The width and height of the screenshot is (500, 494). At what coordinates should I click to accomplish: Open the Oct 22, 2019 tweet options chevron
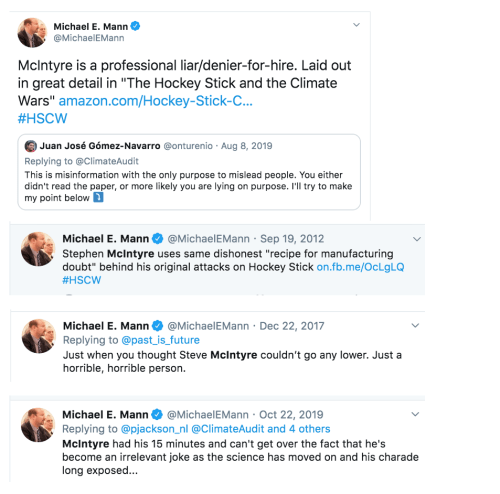(415, 414)
